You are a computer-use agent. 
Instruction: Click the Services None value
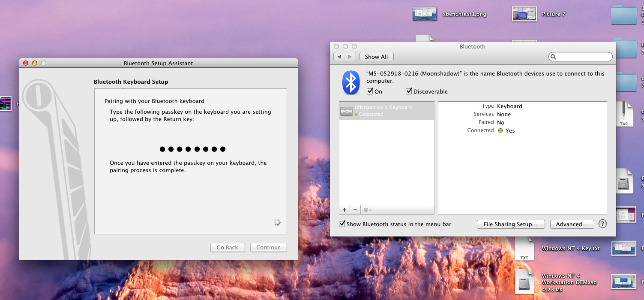pos(504,114)
